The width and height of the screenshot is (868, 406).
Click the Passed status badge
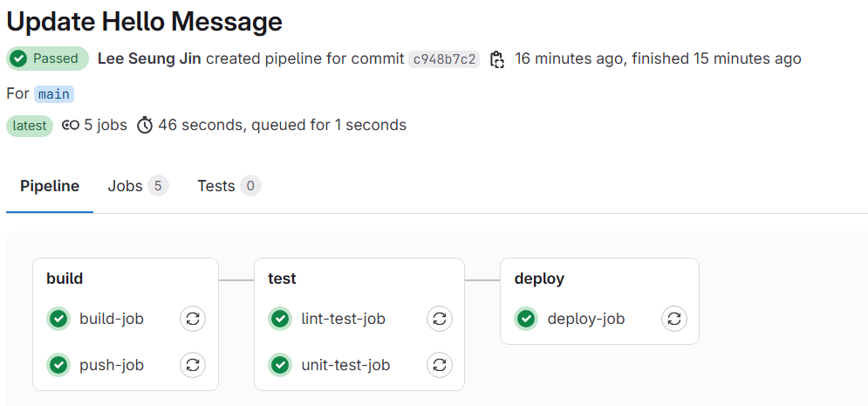pos(48,58)
